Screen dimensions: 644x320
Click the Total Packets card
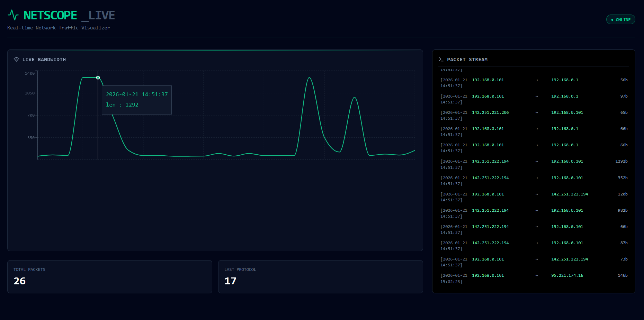coord(109,276)
